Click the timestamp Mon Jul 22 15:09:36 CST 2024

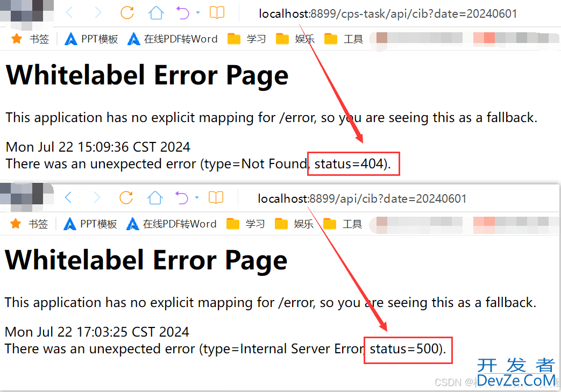[98, 147]
